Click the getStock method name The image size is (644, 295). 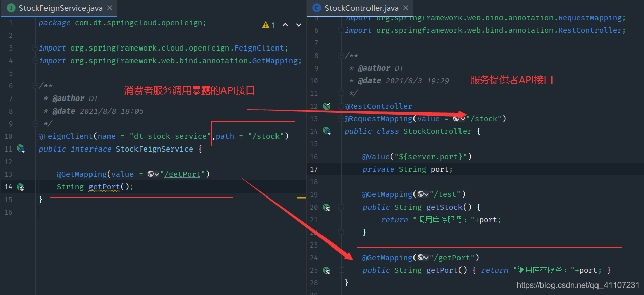click(x=444, y=207)
